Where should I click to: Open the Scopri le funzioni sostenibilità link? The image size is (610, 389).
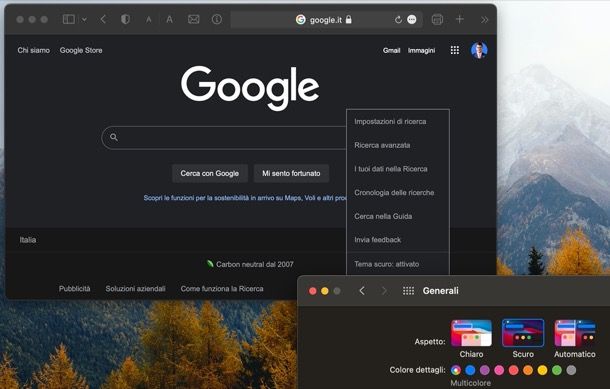point(245,198)
